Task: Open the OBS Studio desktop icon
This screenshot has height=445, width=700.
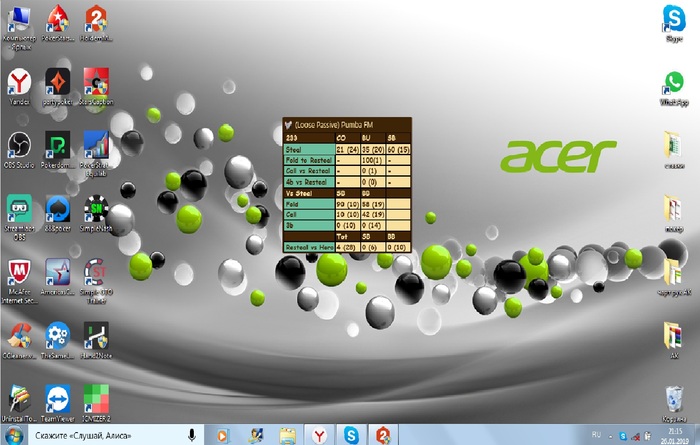Action: [19, 150]
